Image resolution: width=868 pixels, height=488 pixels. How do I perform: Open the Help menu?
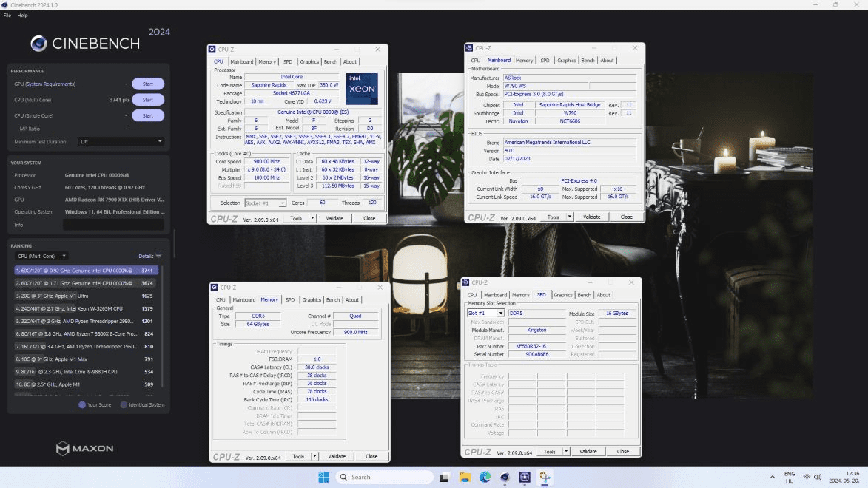[23, 16]
